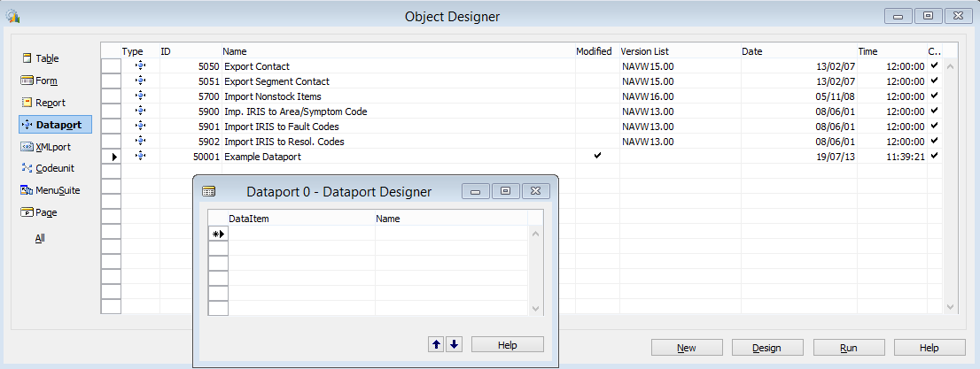The height and width of the screenshot is (369, 980).
Task: Click object list scrollbar up arrow
Action: coord(951,66)
